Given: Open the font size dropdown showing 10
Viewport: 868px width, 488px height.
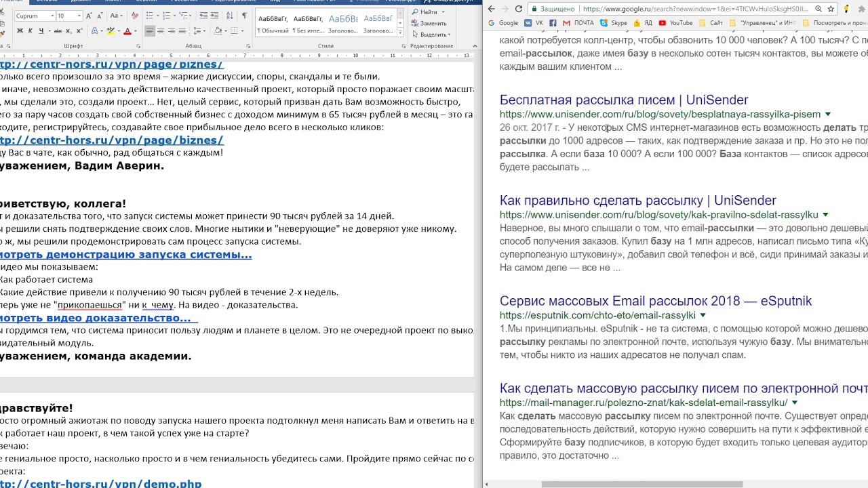Looking at the screenshot, I should (x=79, y=16).
